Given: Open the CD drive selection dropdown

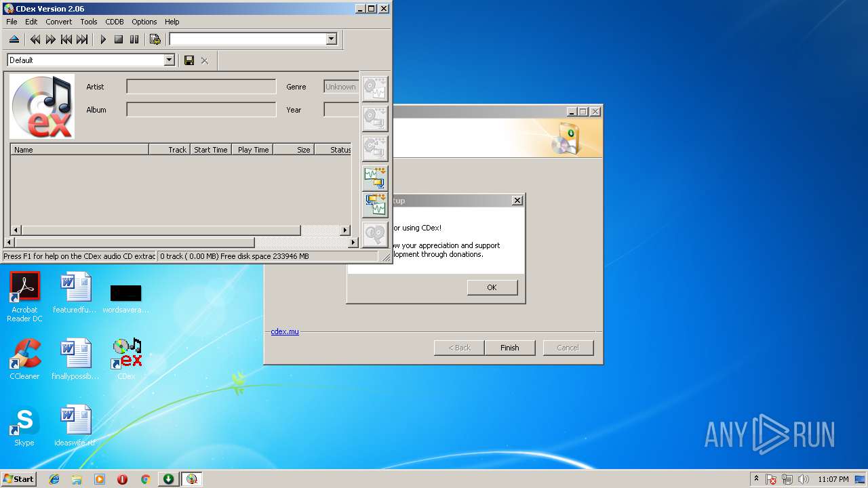Looking at the screenshot, I should [x=331, y=39].
